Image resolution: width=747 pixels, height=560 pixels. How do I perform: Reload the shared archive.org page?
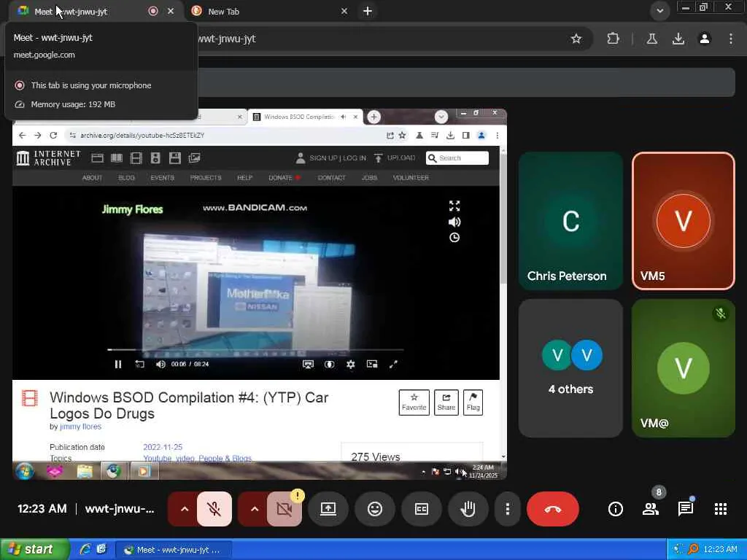click(x=53, y=135)
